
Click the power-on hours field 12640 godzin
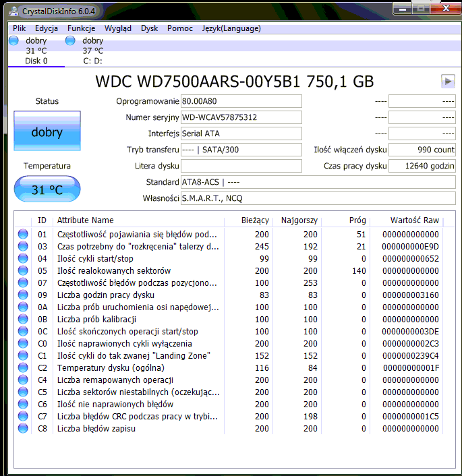[x=422, y=166]
